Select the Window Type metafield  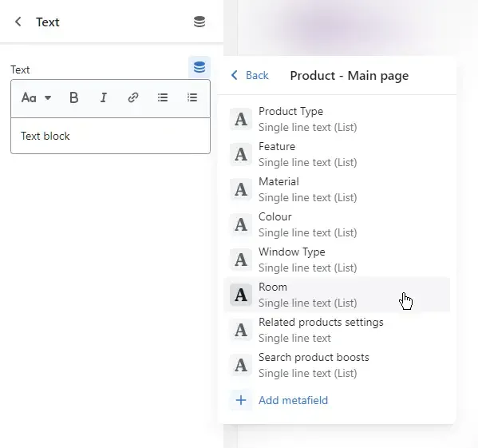(x=337, y=260)
